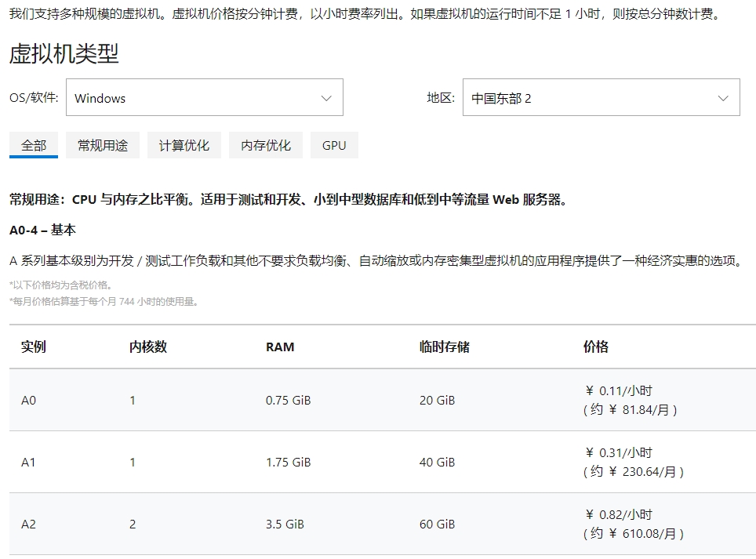This screenshot has height=559, width=756.
Task: Select the 全部 tab
Action: (x=33, y=145)
